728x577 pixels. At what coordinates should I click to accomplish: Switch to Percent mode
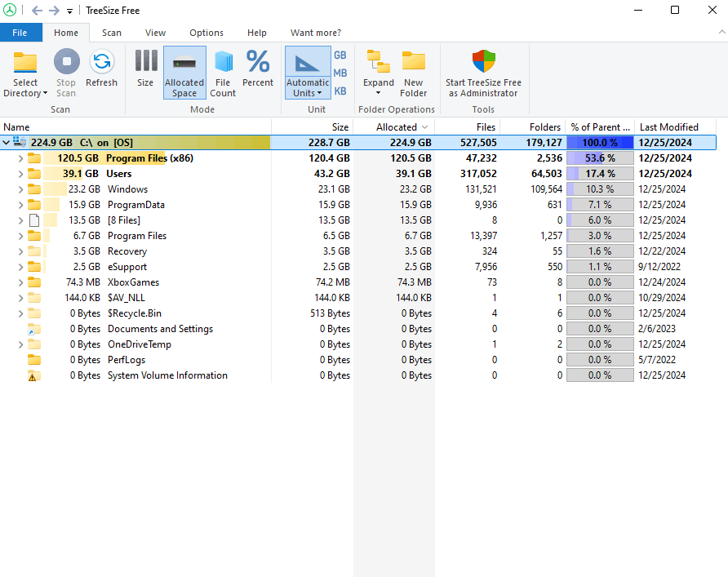click(258, 69)
